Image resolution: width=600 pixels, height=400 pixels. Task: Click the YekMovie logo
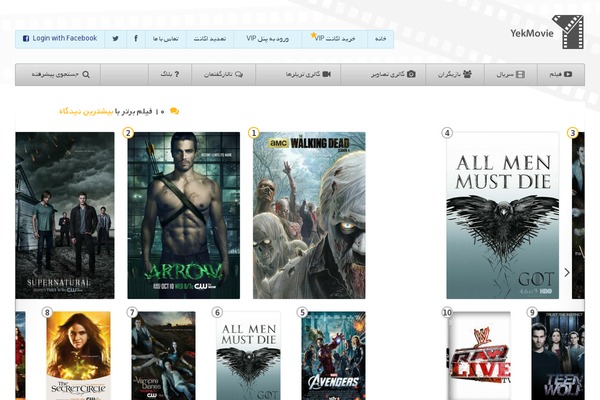tap(547, 33)
